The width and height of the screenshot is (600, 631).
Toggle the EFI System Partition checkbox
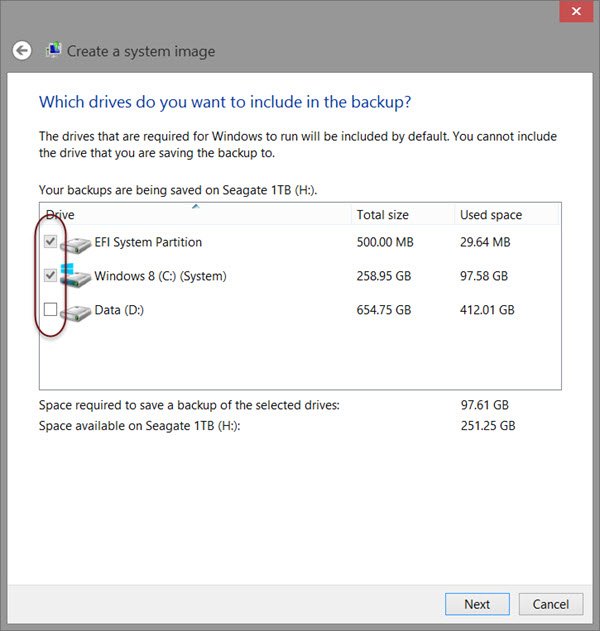tap(51, 241)
